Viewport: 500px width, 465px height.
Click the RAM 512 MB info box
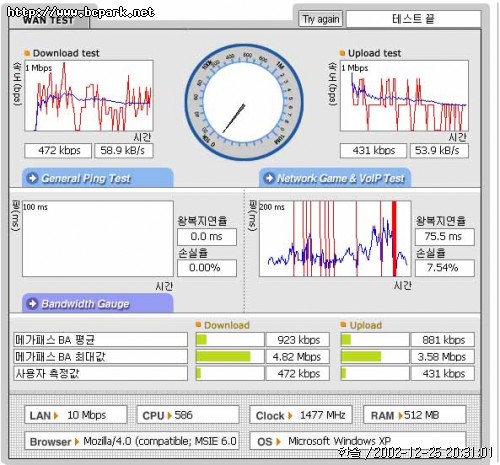pyautogui.click(x=414, y=415)
